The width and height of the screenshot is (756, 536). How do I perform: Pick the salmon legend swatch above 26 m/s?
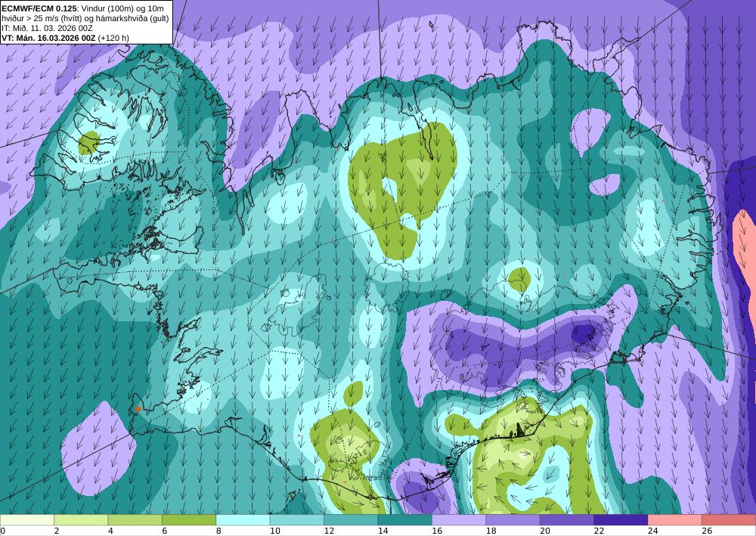tap(729, 520)
